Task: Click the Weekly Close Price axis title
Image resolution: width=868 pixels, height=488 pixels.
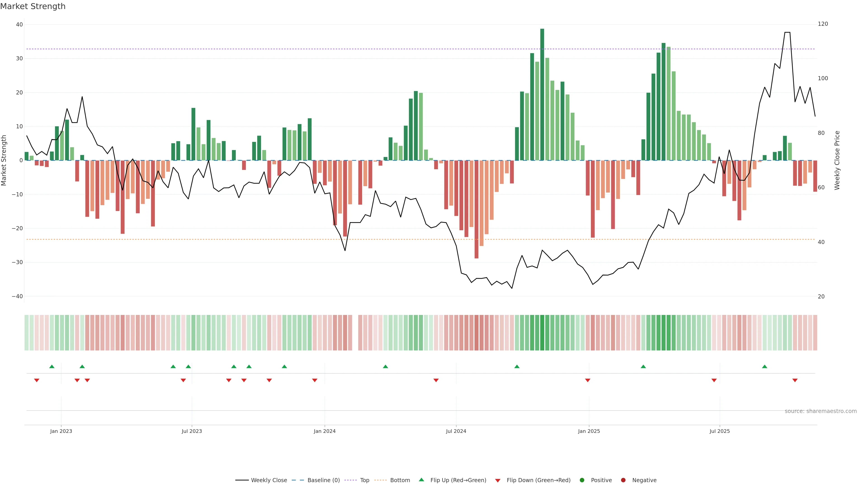Action: point(837,160)
